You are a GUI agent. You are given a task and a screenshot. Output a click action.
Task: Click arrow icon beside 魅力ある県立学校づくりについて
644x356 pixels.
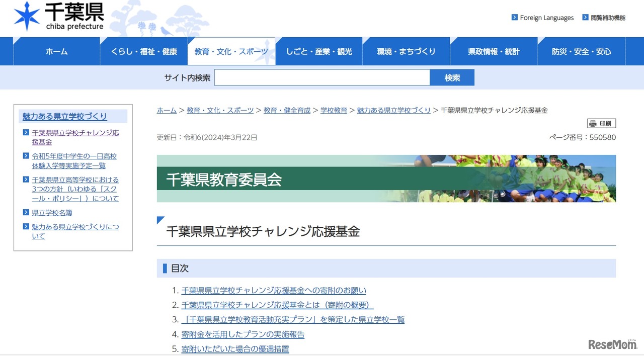pyautogui.click(x=26, y=227)
